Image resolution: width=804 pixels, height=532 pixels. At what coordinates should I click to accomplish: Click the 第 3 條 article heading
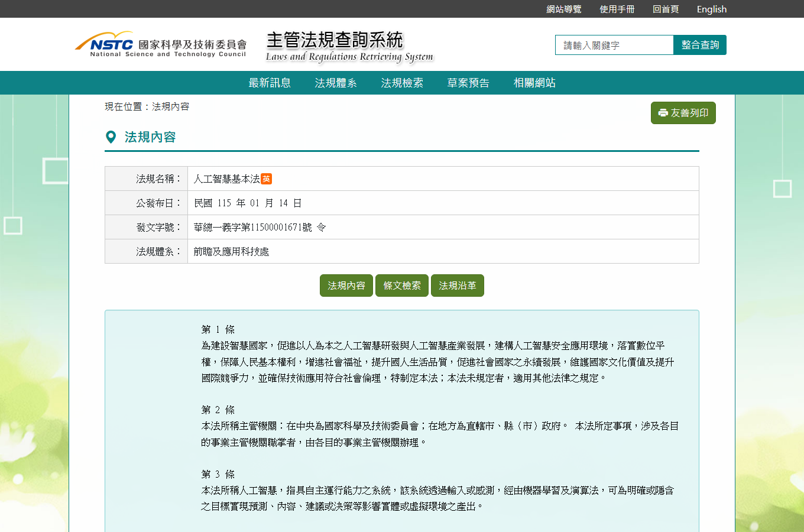tap(218, 474)
